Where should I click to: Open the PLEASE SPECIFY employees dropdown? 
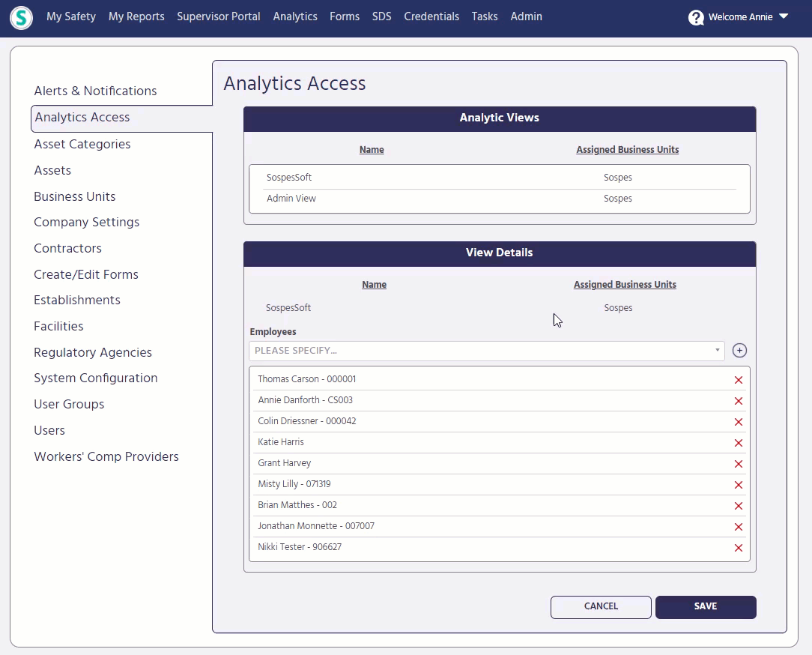[x=487, y=350]
